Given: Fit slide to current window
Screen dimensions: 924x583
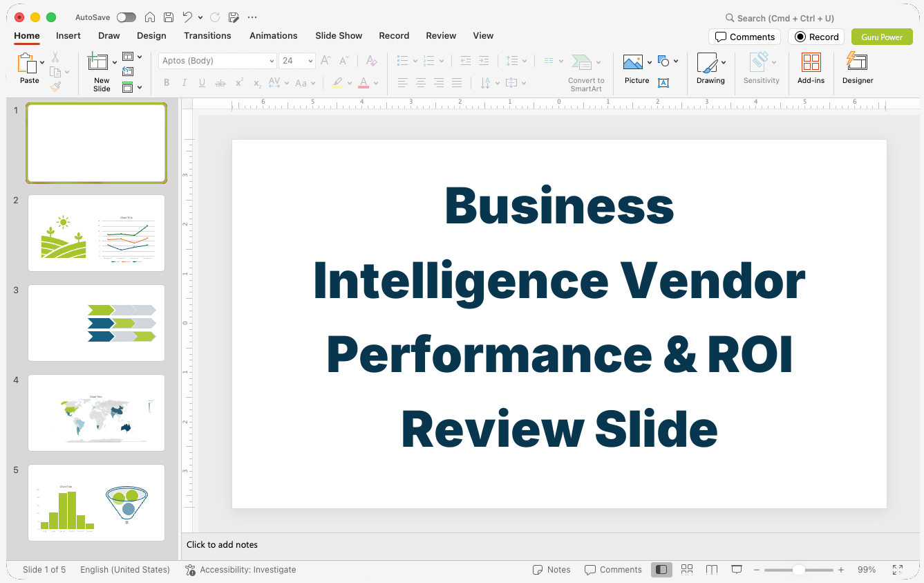Looking at the screenshot, I should point(898,570).
